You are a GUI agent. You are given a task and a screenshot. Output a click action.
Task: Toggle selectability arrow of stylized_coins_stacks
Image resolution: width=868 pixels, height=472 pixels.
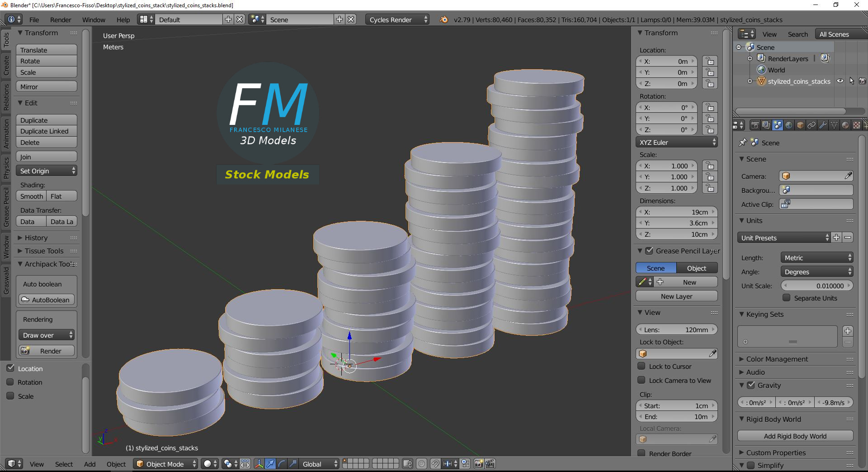tap(852, 81)
